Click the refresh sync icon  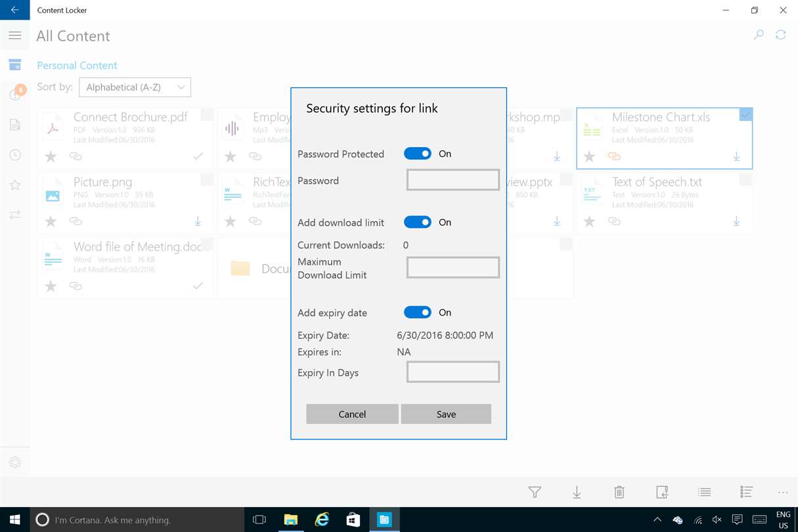click(780, 35)
